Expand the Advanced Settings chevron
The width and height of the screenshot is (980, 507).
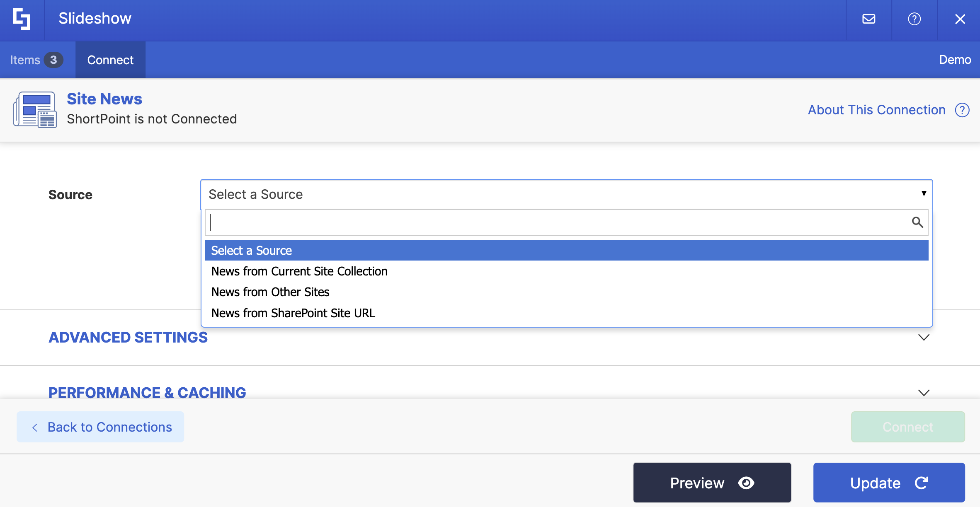pos(924,337)
